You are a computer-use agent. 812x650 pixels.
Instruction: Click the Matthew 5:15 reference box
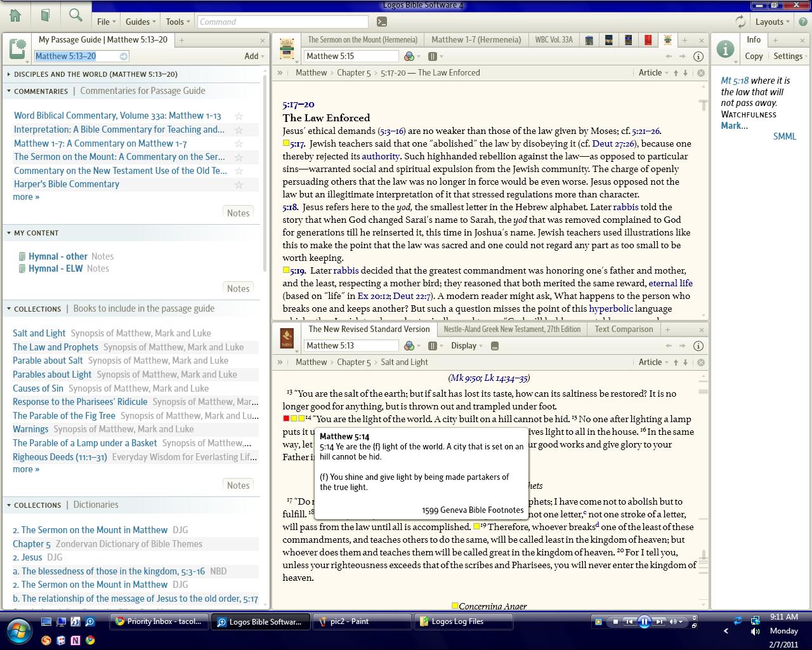pyautogui.click(x=351, y=56)
